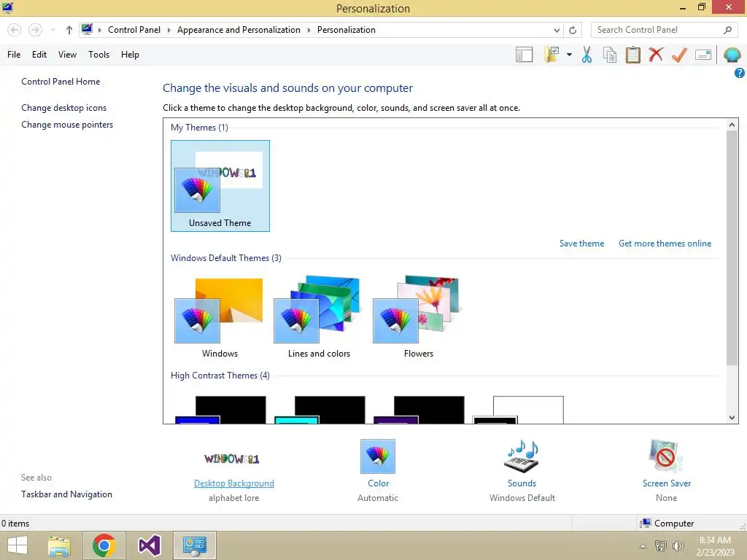Click the Back navigation arrow
747x560 pixels.
click(x=15, y=30)
